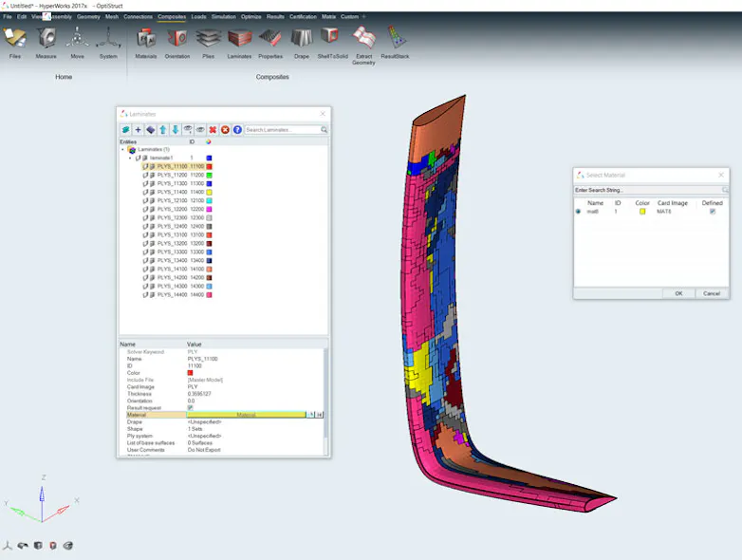Open the Plies tool icon
Screen dimensions: 742x560
(x=208, y=38)
